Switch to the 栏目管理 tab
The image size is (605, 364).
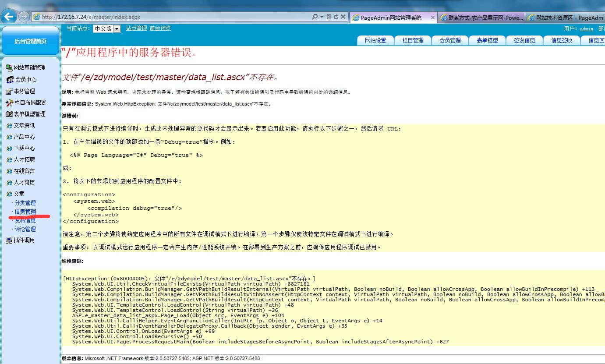click(x=413, y=40)
